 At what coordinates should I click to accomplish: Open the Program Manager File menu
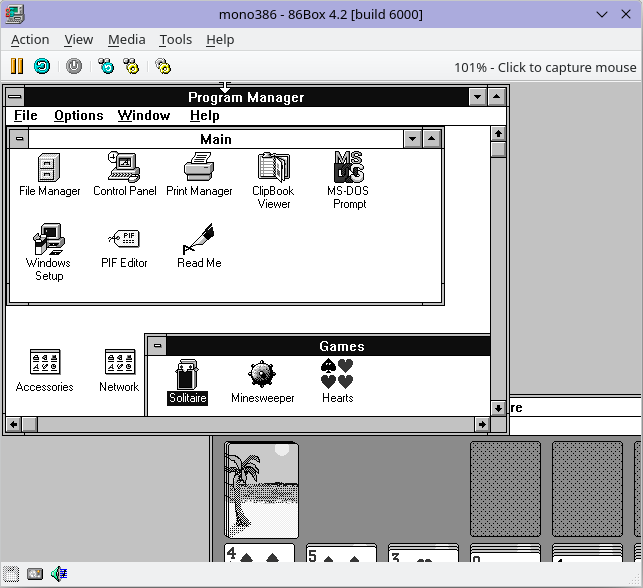click(26, 116)
